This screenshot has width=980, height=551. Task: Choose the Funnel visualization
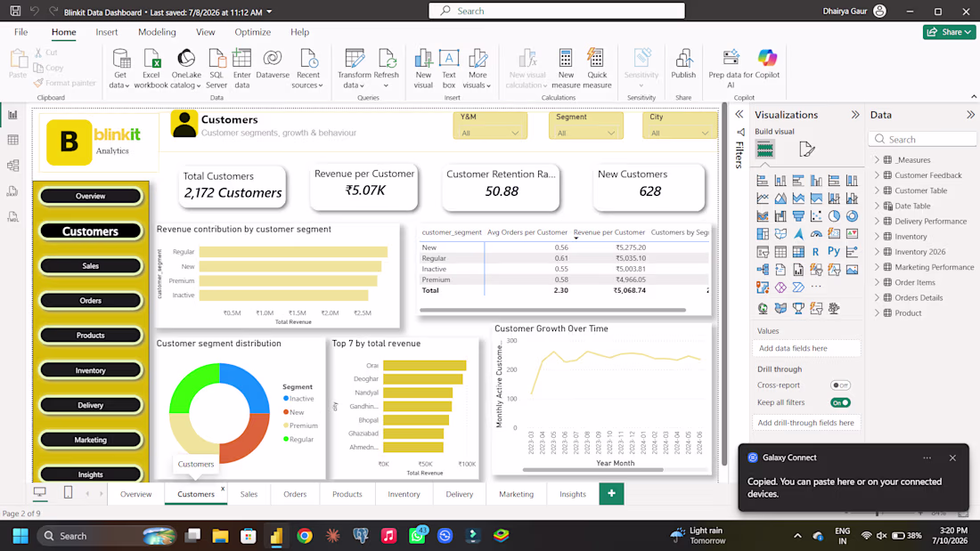[x=798, y=216]
